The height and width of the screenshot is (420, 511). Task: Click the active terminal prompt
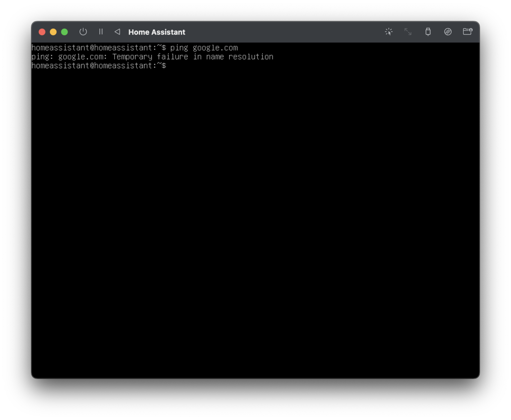point(99,66)
